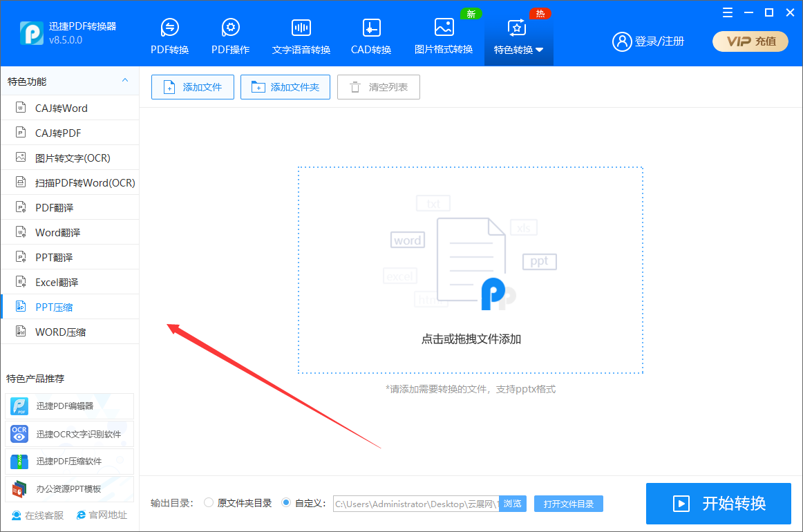Select Word翻译 in sidebar

[70, 232]
